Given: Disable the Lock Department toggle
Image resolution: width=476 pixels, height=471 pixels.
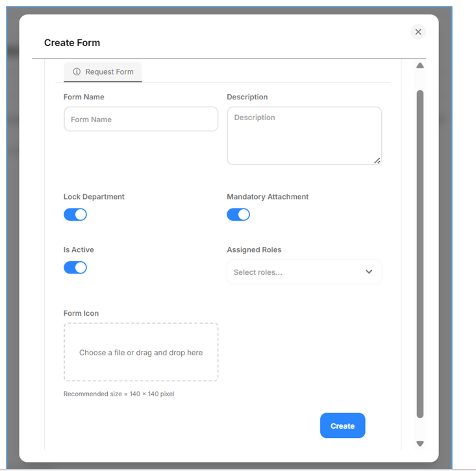Looking at the screenshot, I should pos(75,214).
